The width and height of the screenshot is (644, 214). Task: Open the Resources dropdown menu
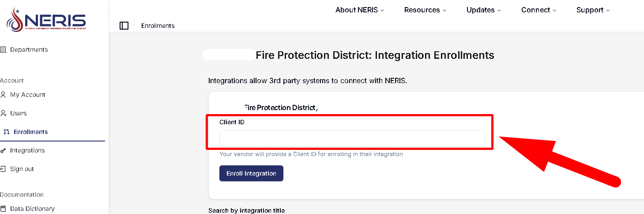(x=425, y=10)
